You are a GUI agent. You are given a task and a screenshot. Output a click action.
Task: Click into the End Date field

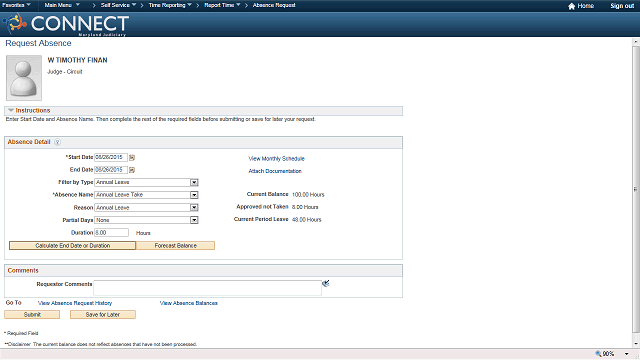coord(111,169)
